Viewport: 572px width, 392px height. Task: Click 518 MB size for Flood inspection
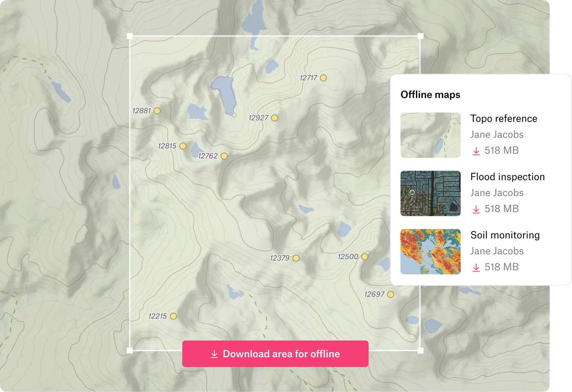pyautogui.click(x=502, y=209)
